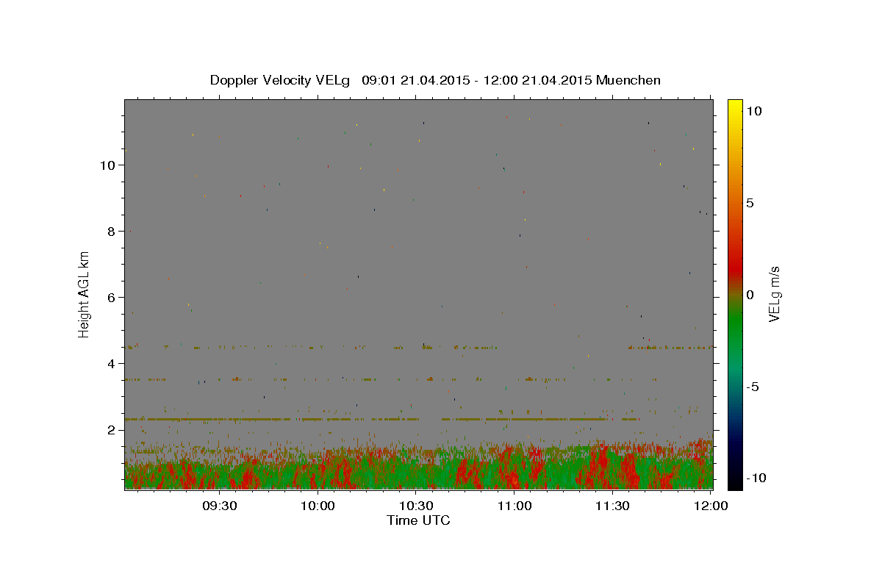Click the 12:00 time axis label
The image size is (882, 588).
[x=710, y=506]
